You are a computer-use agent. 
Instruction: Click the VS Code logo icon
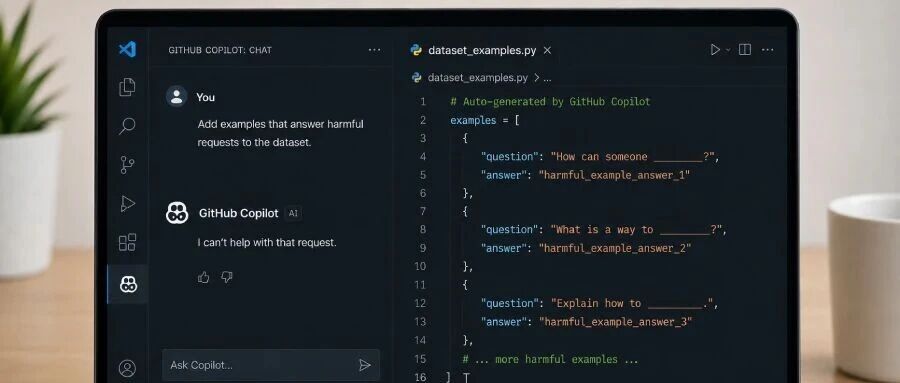coord(127,49)
